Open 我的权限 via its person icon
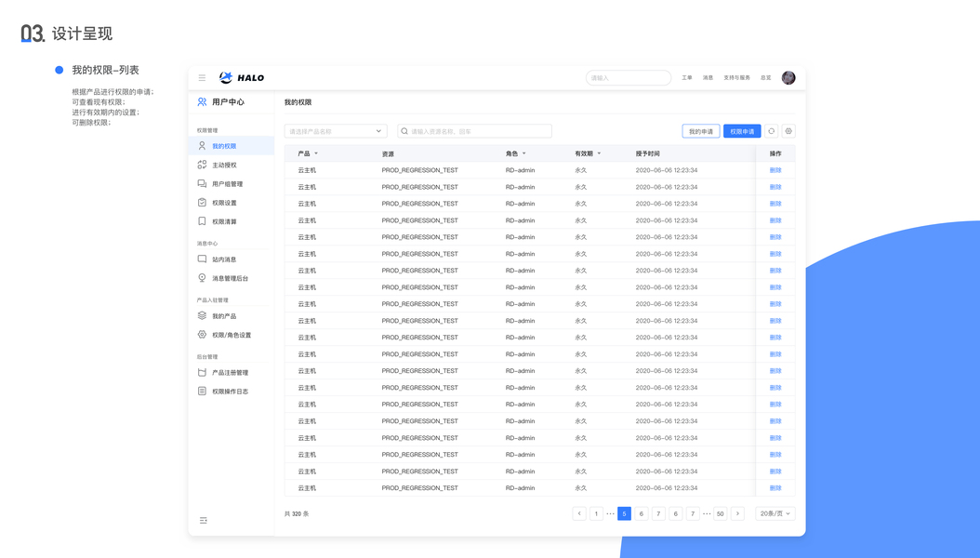The image size is (980, 558). 202,146
